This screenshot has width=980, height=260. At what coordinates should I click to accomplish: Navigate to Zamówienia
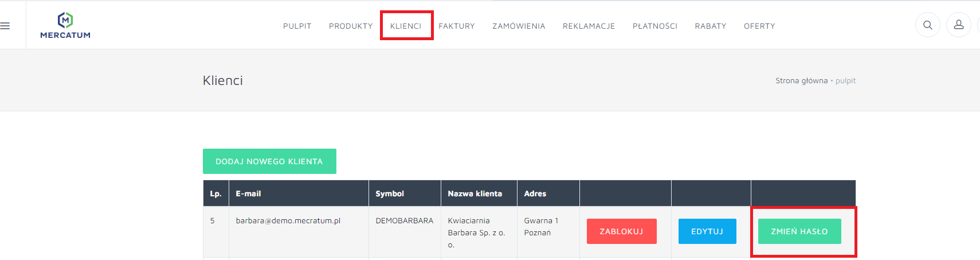[519, 26]
